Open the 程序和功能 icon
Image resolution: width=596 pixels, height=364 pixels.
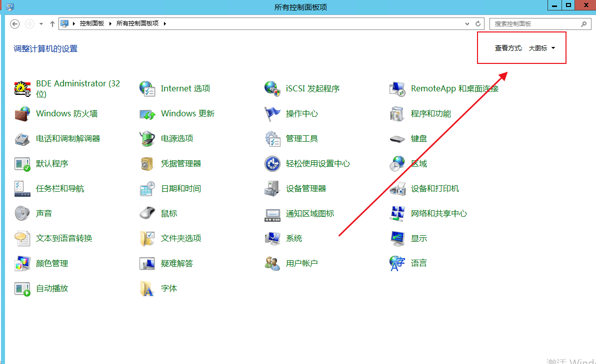(x=397, y=113)
